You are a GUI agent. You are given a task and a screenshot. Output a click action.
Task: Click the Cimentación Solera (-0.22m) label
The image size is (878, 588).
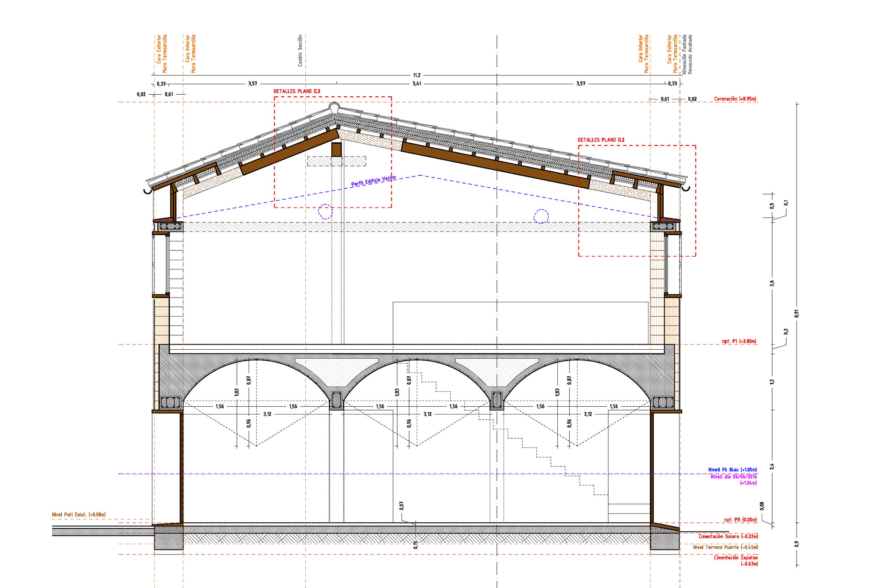pyautogui.click(x=728, y=536)
